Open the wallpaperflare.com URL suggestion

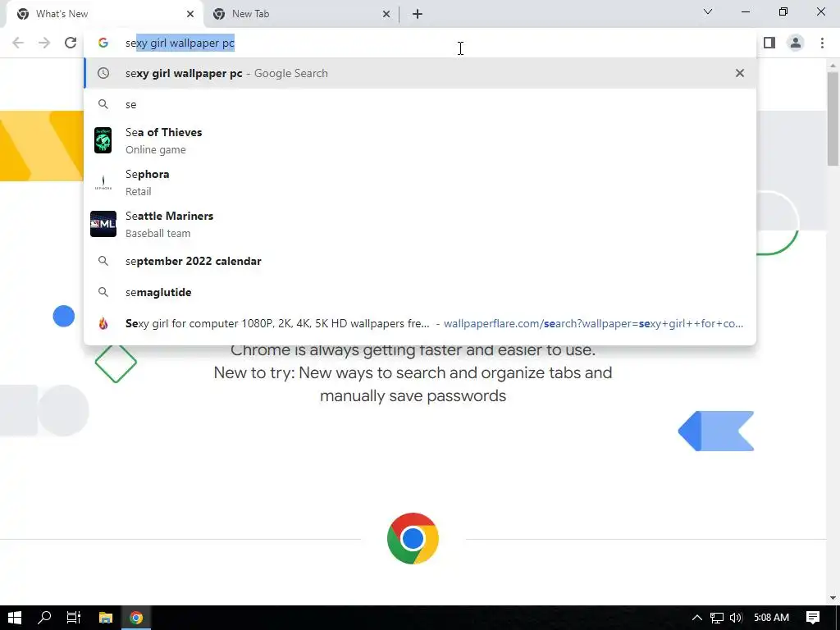pyautogui.click(x=420, y=323)
